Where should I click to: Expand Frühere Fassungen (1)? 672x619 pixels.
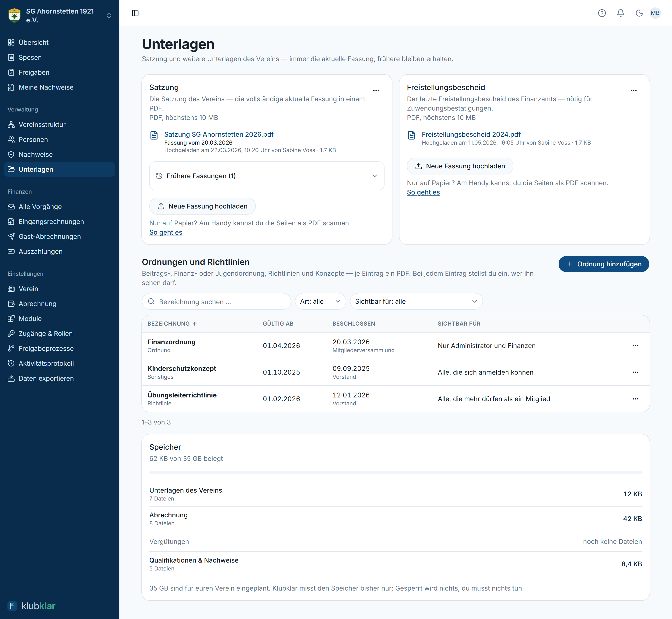click(267, 176)
